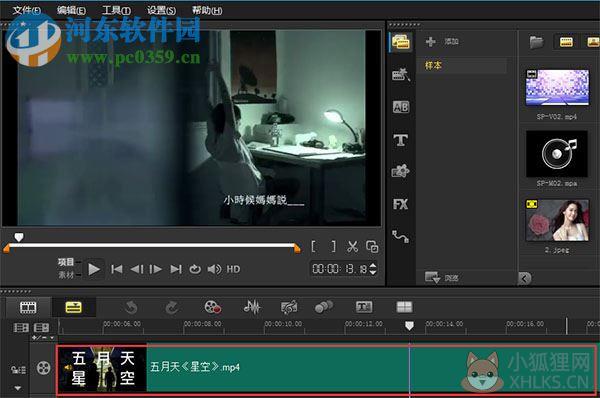
Task: Open the 工具(T) menu
Action: pos(116,10)
